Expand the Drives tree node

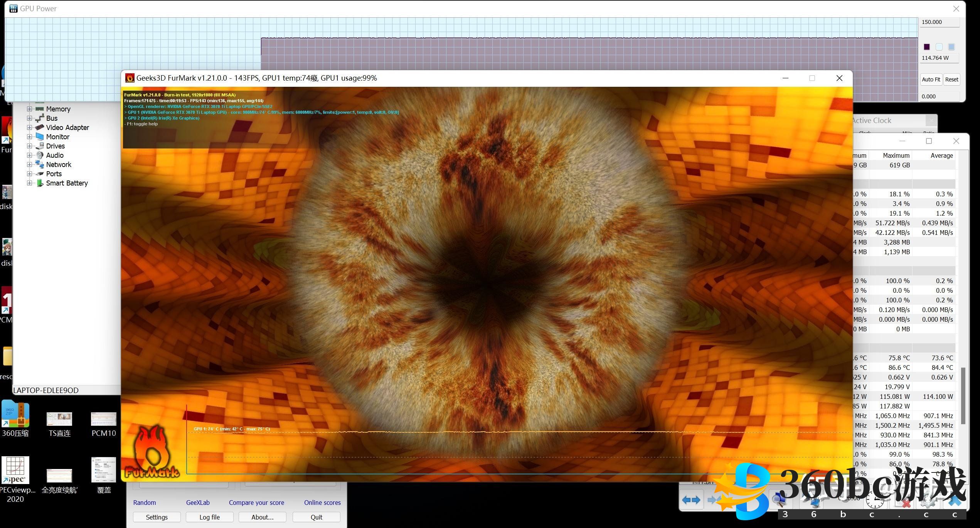point(29,146)
